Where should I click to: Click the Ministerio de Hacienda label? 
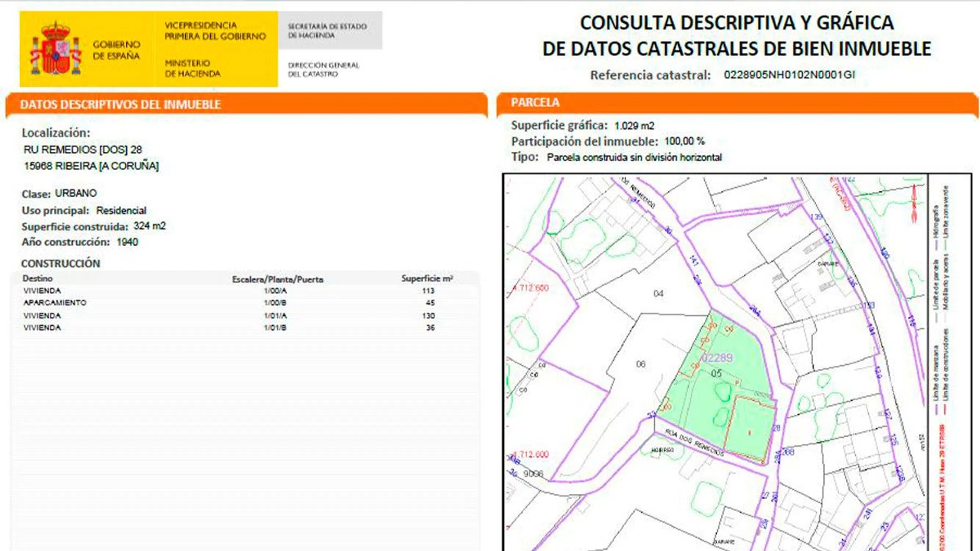point(192,68)
